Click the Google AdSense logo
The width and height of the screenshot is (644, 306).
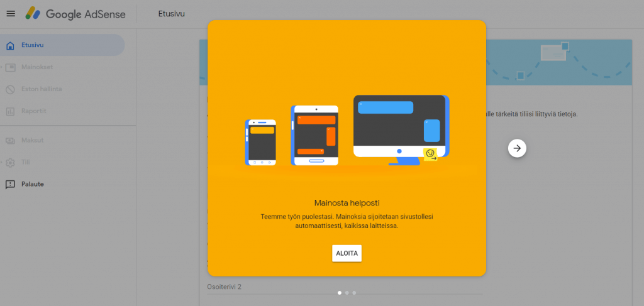click(75, 14)
